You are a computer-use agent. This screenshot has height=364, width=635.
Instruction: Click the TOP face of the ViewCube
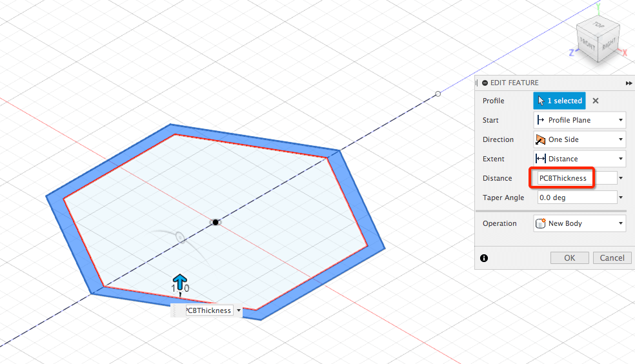(598, 26)
